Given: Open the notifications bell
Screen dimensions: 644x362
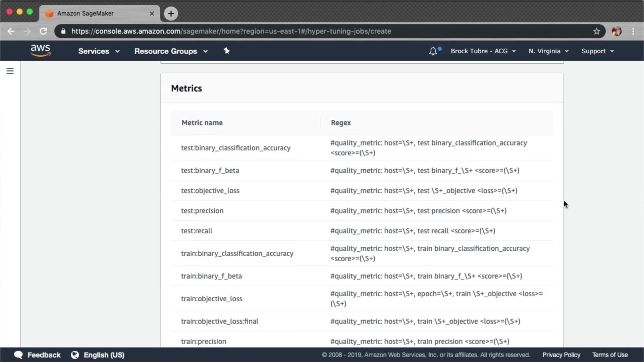Looking at the screenshot, I should (x=433, y=51).
